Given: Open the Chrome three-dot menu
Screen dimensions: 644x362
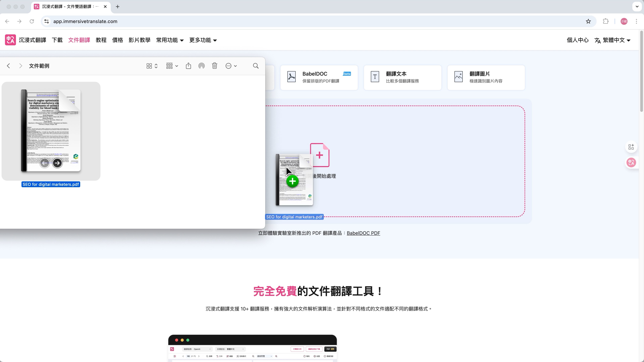Looking at the screenshot, I should (x=636, y=21).
